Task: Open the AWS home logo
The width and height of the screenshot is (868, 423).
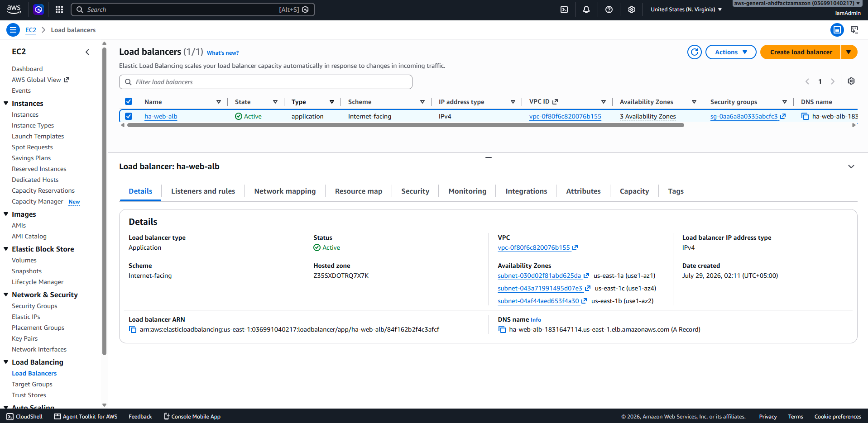Action: (14, 10)
